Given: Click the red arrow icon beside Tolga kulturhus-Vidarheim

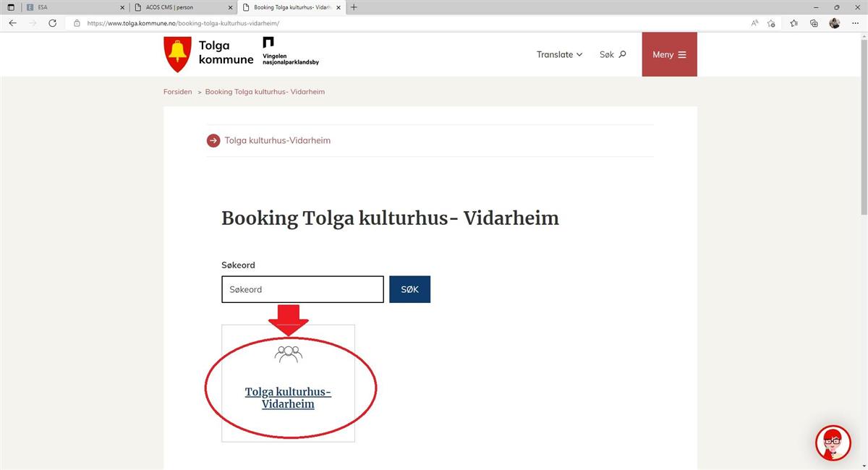Looking at the screenshot, I should click(x=213, y=140).
